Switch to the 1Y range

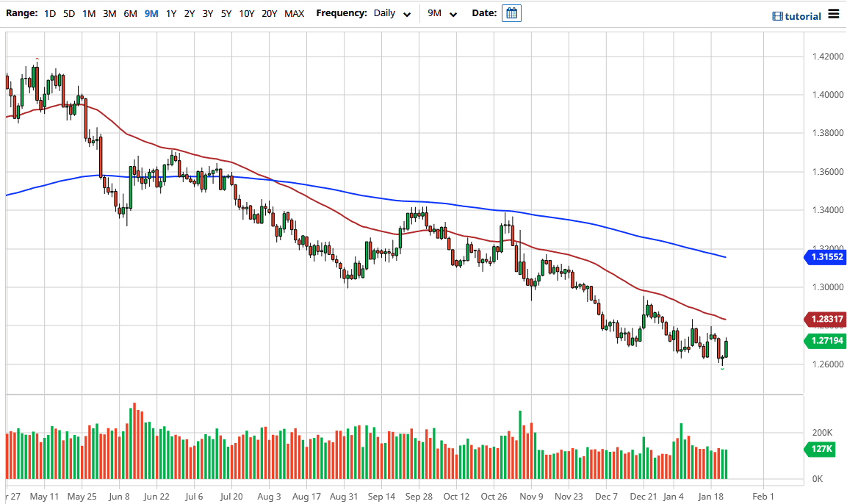(x=170, y=12)
